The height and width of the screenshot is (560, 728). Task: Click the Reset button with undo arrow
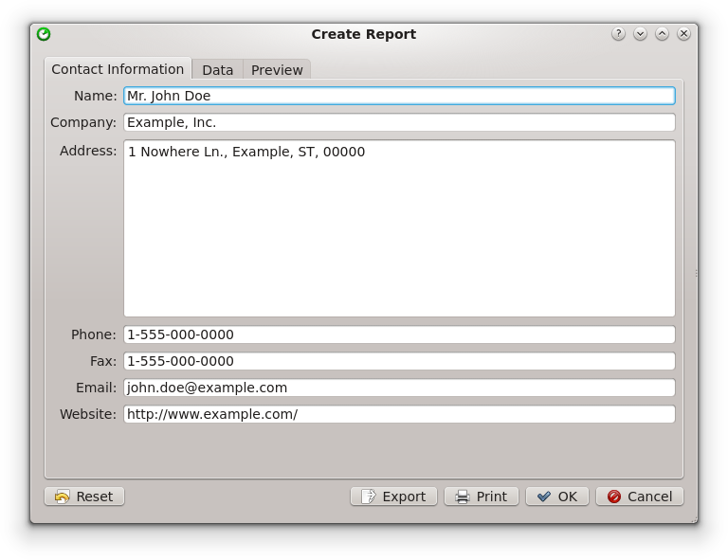tap(84, 496)
